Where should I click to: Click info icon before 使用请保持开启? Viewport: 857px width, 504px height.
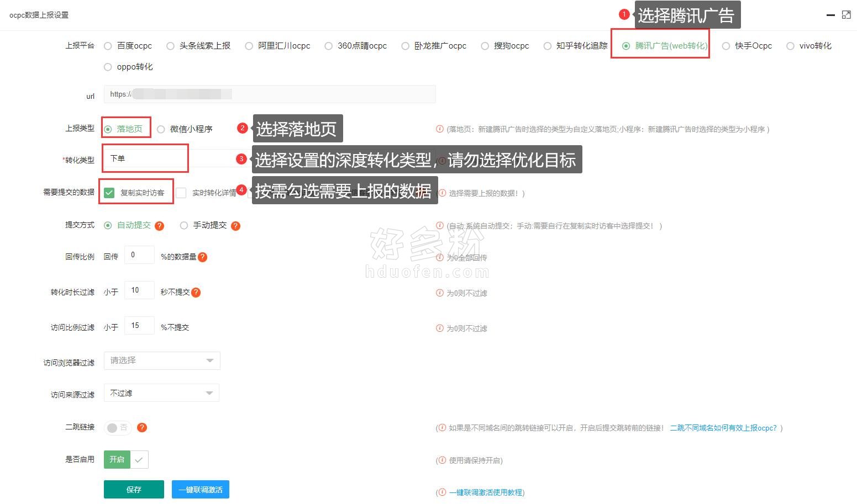click(442, 460)
